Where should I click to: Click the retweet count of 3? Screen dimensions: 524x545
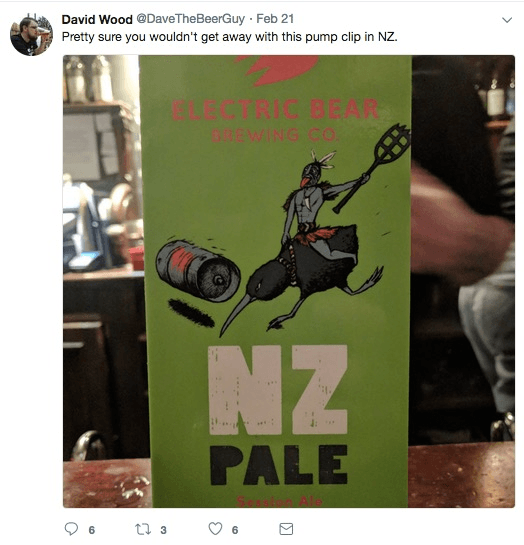point(163,530)
